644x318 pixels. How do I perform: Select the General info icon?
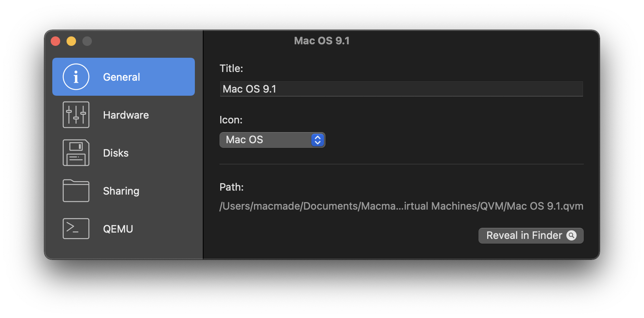pos(76,77)
